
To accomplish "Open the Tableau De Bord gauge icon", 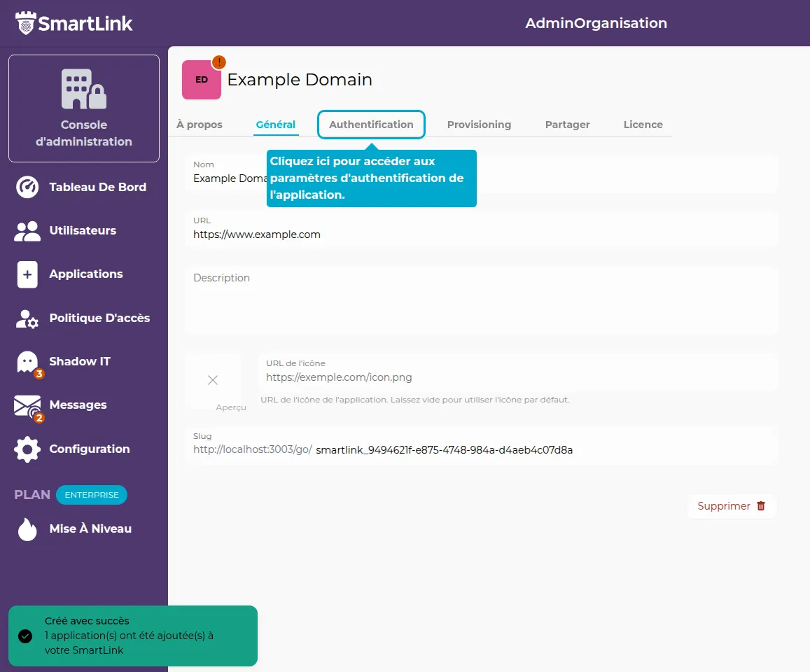I will (27, 188).
